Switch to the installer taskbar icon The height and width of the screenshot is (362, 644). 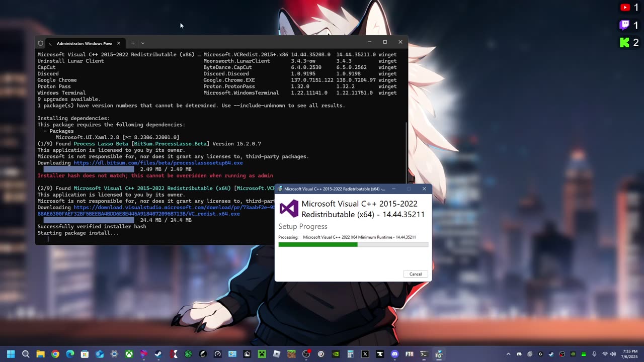(x=439, y=354)
